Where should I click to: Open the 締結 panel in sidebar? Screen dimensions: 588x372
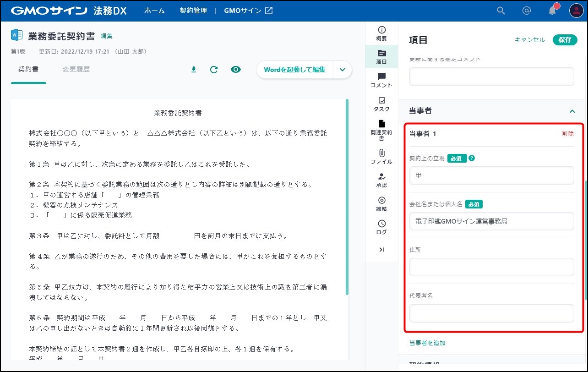[381, 204]
